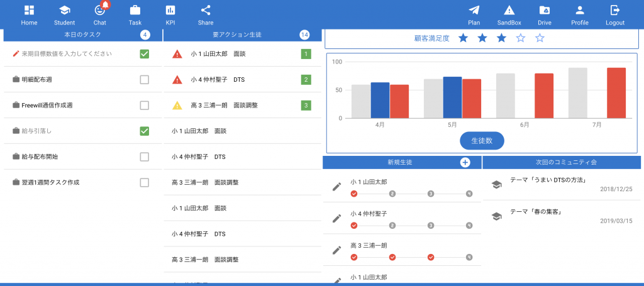Open the Task menu item

pos(135,11)
